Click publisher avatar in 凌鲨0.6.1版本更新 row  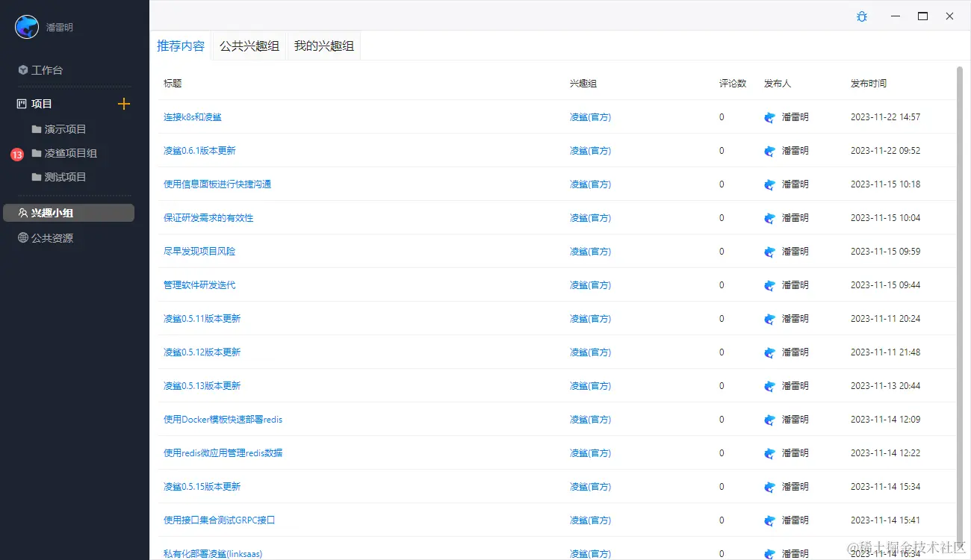point(770,151)
